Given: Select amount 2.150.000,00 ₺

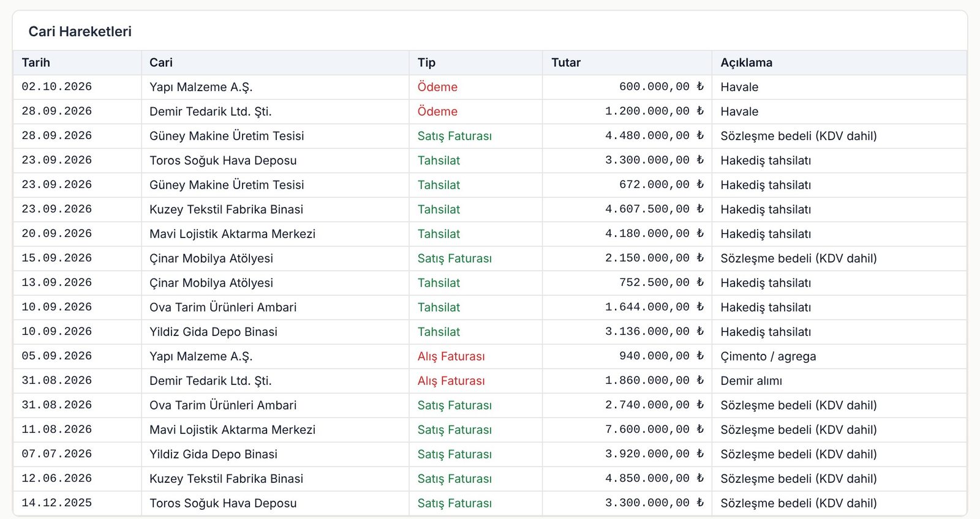Looking at the screenshot, I should 655,258.
